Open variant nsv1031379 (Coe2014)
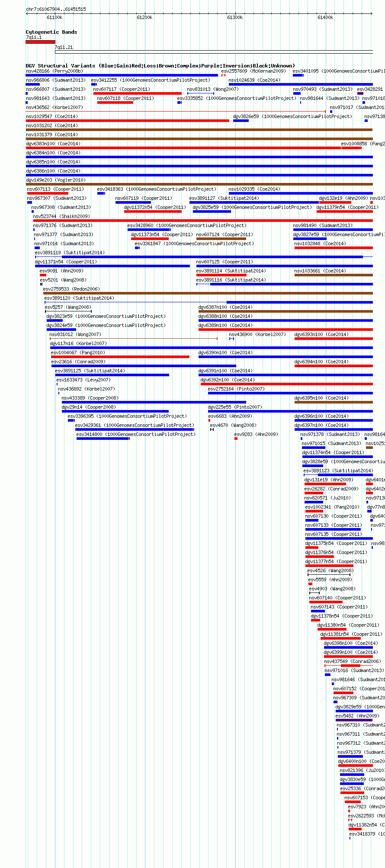This screenshot has height=868, width=385. tap(52, 135)
